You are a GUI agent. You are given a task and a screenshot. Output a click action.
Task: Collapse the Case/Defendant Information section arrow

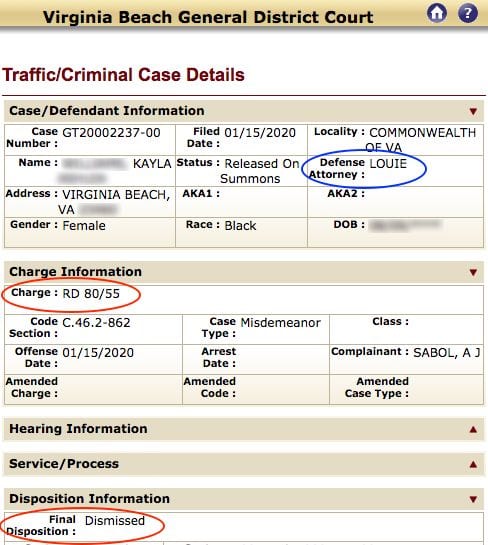[x=473, y=111]
